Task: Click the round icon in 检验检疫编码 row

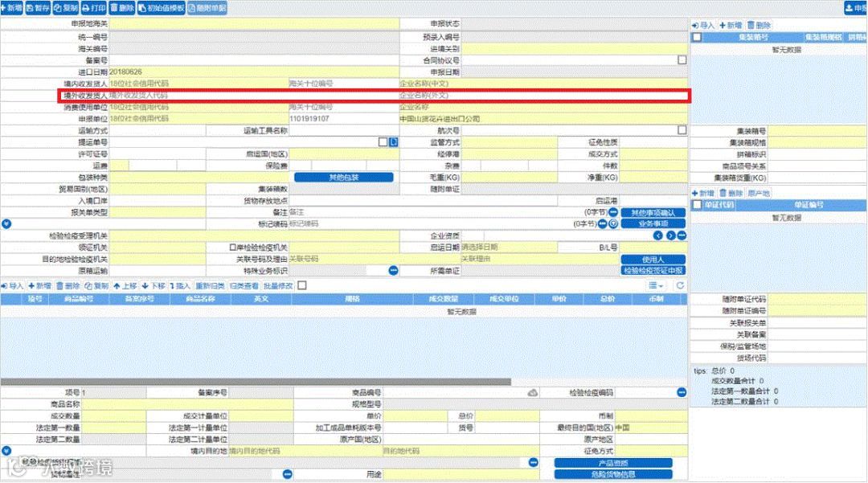Action: click(x=682, y=392)
